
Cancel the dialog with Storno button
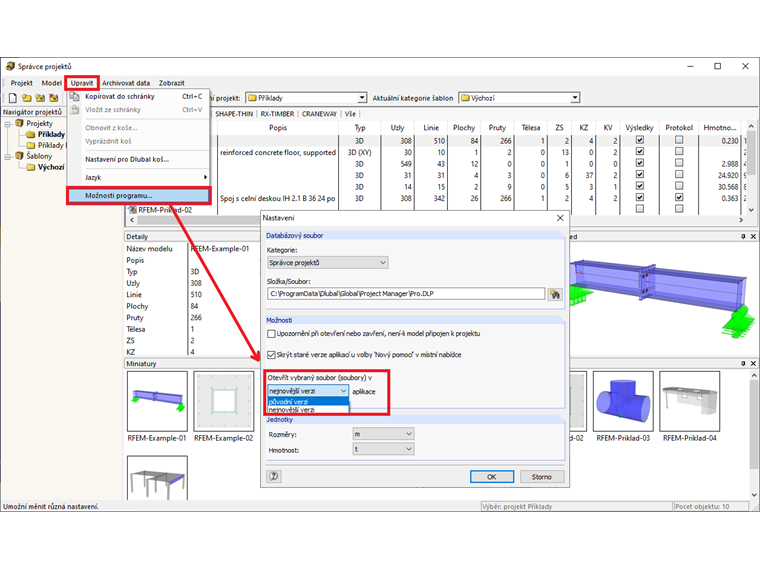click(x=542, y=477)
